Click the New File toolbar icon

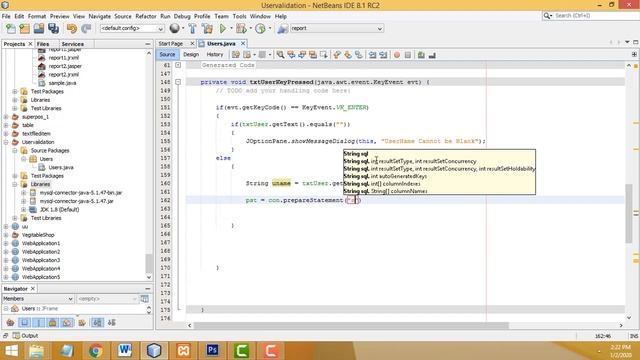tap(11, 29)
